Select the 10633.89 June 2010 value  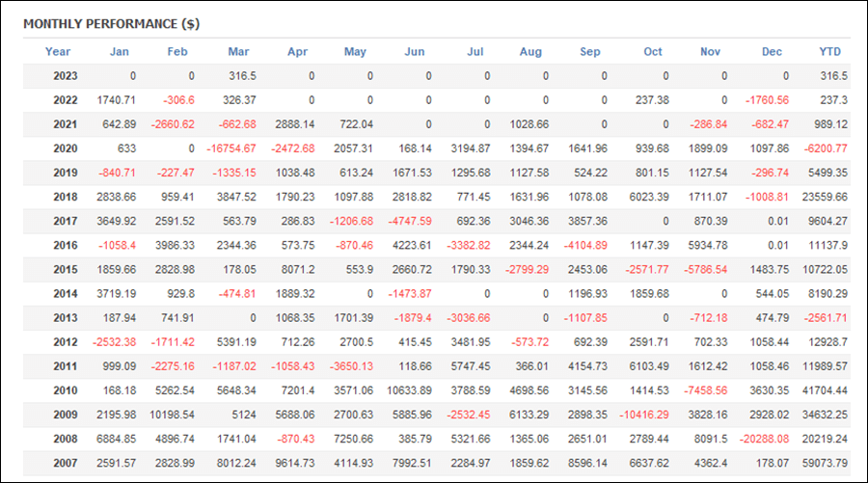coord(409,390)
